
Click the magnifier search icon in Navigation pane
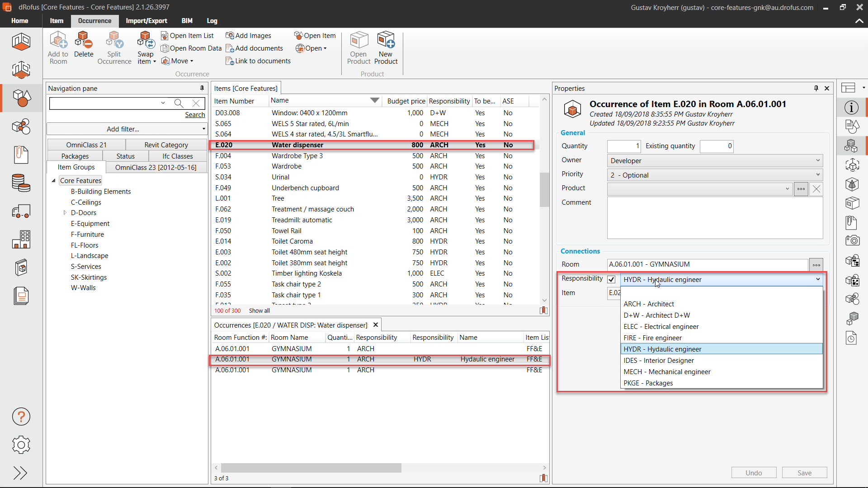(x=179, y=103)
